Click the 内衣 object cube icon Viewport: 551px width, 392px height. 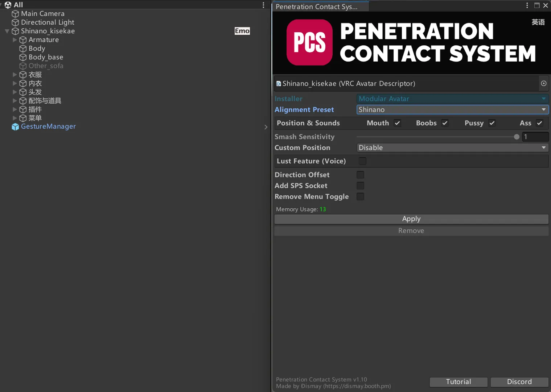23,83
